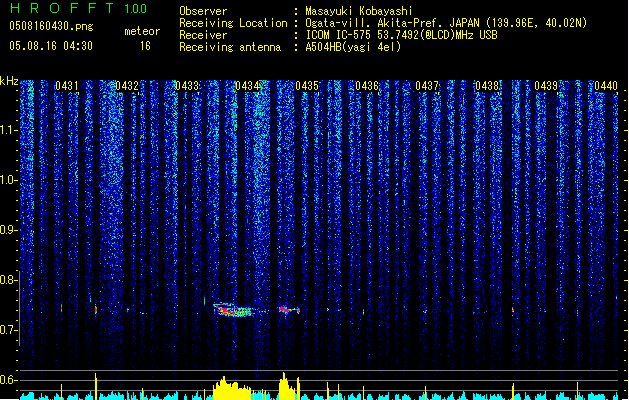This screenshot has width=629, height=400.
Task: Click the Observer label
Action: coord(203,11)
